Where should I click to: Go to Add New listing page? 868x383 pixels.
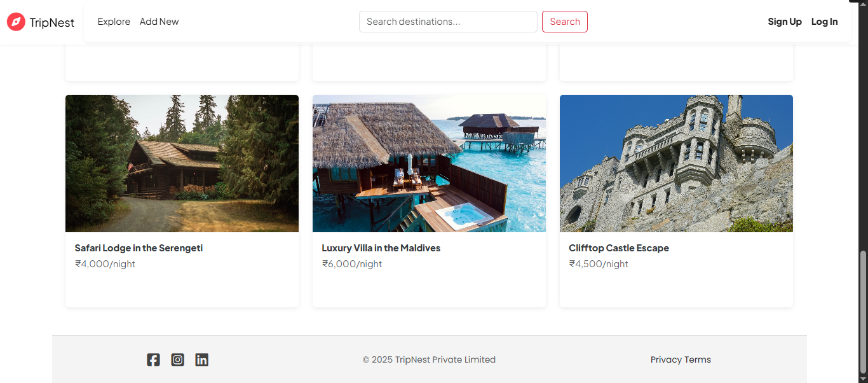159,22
